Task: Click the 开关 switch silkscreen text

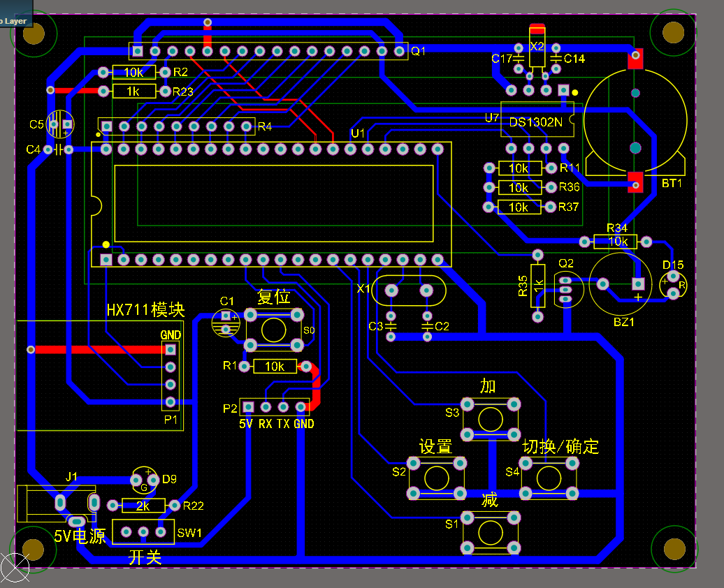Action: point(145,557)
